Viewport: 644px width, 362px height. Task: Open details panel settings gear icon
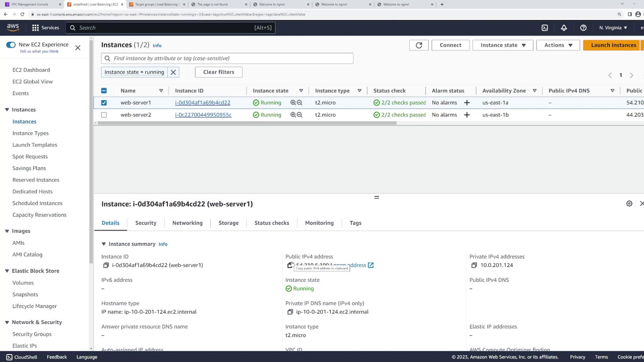pyautogui.click(x=629, y=203)
